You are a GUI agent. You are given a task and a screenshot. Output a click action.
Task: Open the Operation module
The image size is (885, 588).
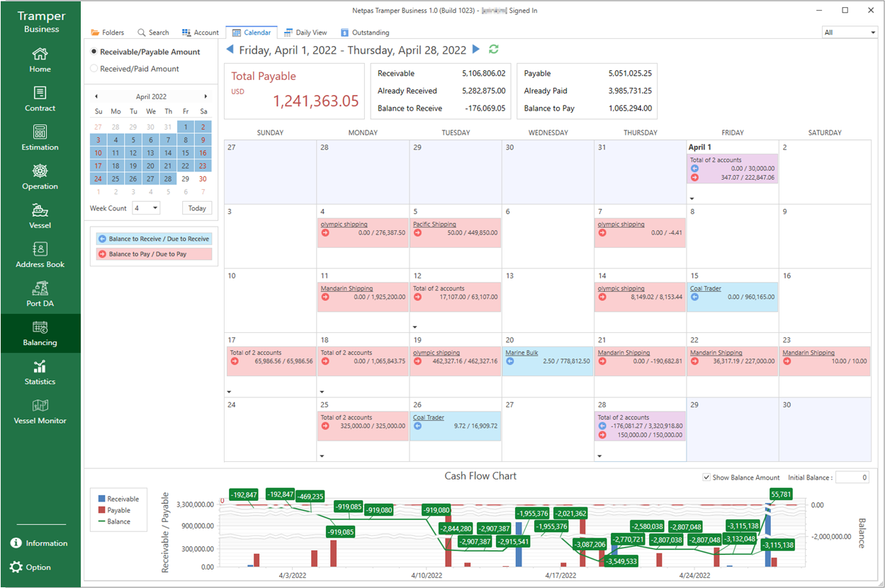40,176
